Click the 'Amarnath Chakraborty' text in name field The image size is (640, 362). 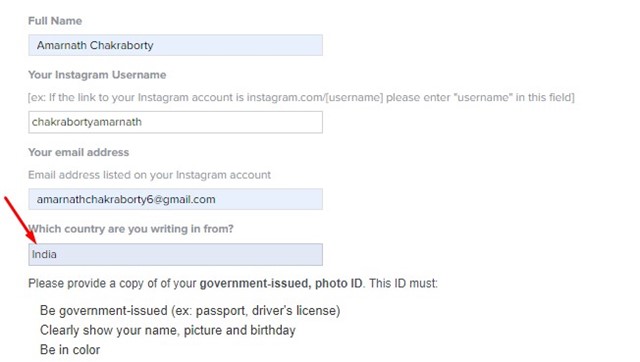click(x=95, y=45)
